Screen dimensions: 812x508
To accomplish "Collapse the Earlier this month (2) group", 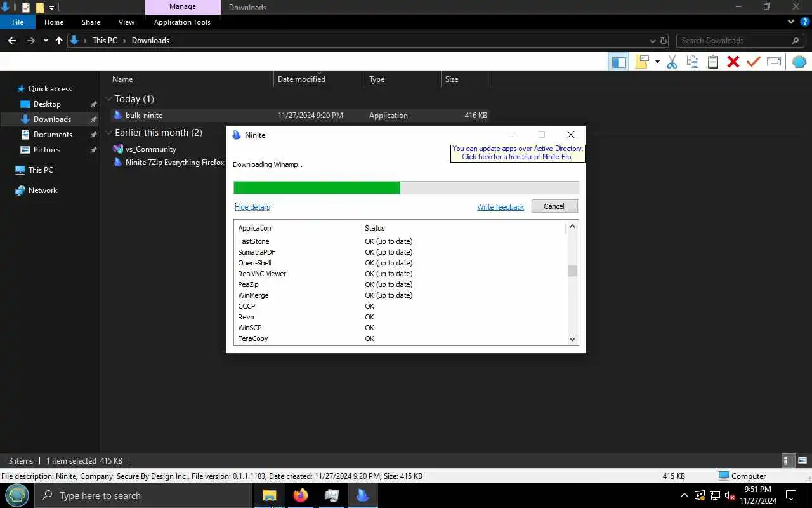I will click(108, 133).
